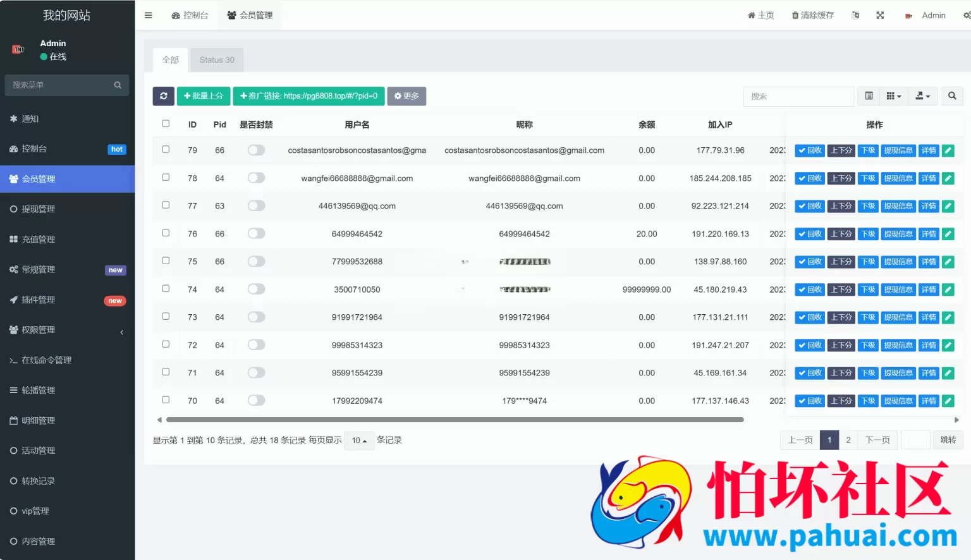Check the row checkbox for ID 73
This screenshot has width=971, height=560.
pos(166,317)
